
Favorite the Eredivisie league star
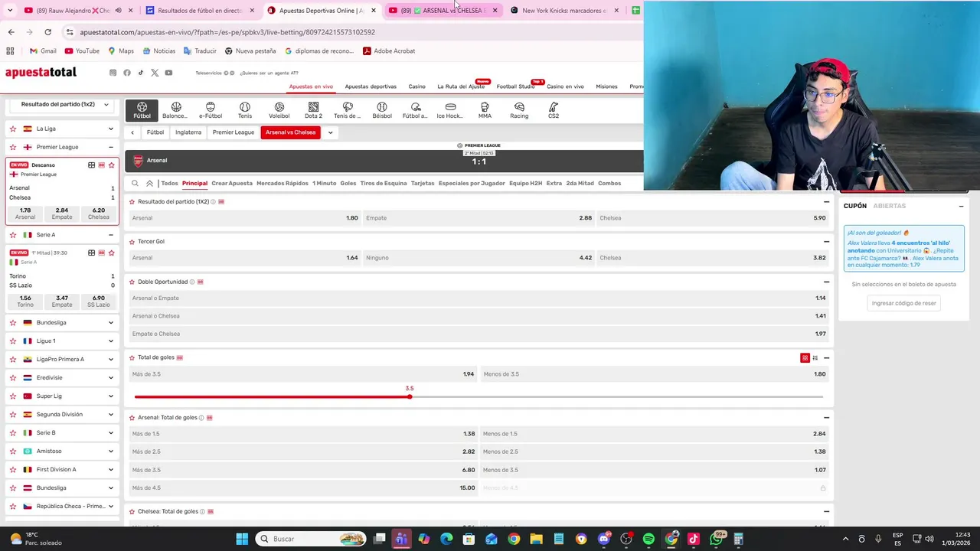point(13,378)
